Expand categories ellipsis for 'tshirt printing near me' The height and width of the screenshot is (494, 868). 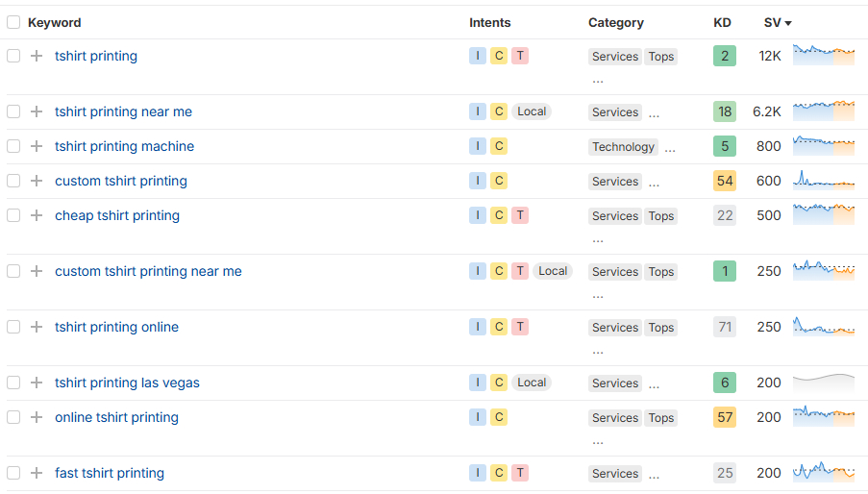[x=655, y=115]
